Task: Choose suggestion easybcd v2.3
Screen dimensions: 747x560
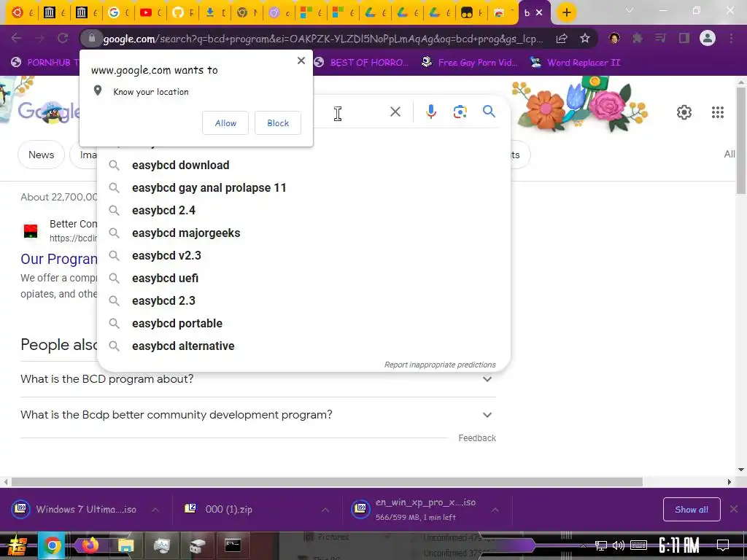Action: (x=303, y=256)
